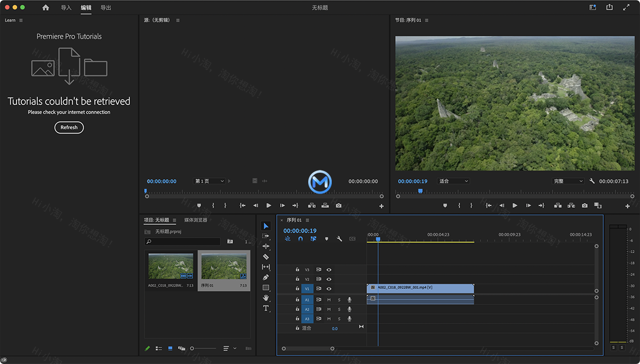Image resolution: width=640 pixels, height=364 pixels.
Task: Open the Source panel page dropdown
Action: point(209,181)
